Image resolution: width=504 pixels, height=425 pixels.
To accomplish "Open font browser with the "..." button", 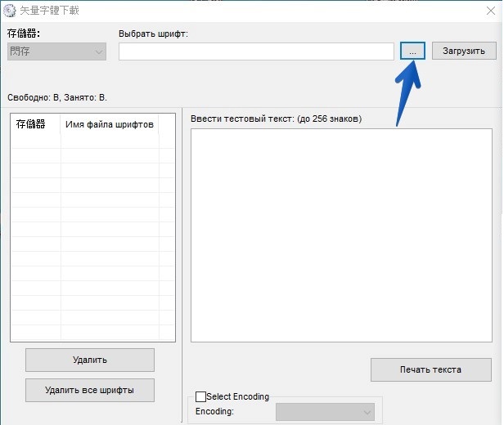I will pos(413,51).
